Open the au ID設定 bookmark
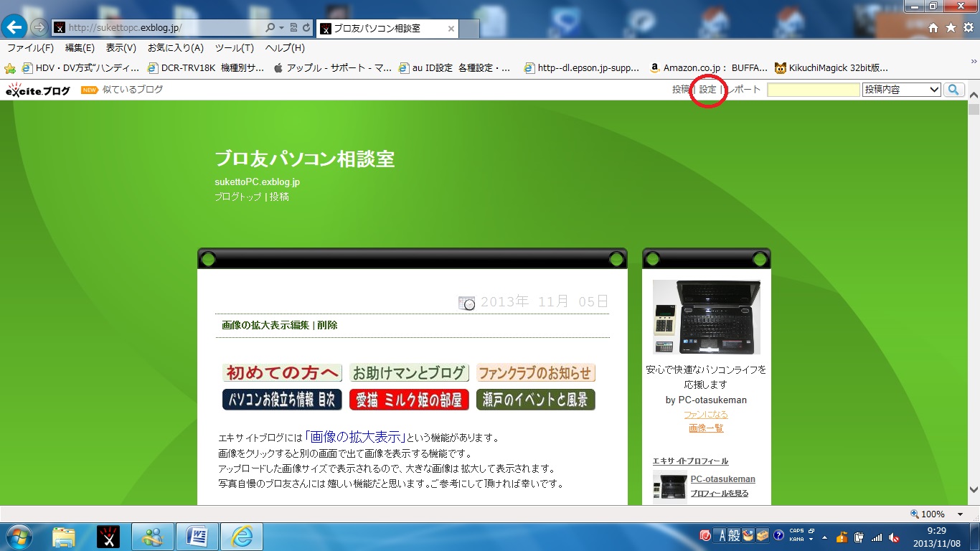This screenshot has height=551, width=980. (455, 68)
